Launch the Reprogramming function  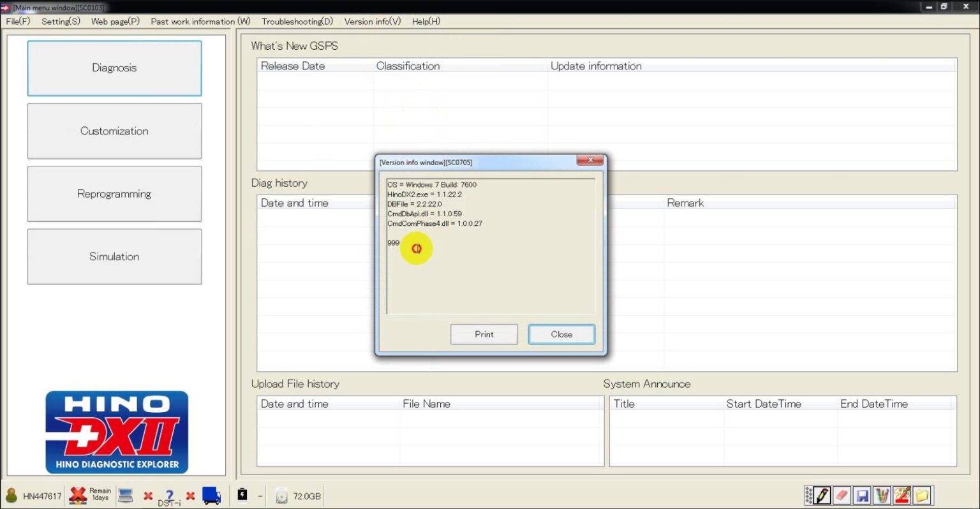(114, 193)
